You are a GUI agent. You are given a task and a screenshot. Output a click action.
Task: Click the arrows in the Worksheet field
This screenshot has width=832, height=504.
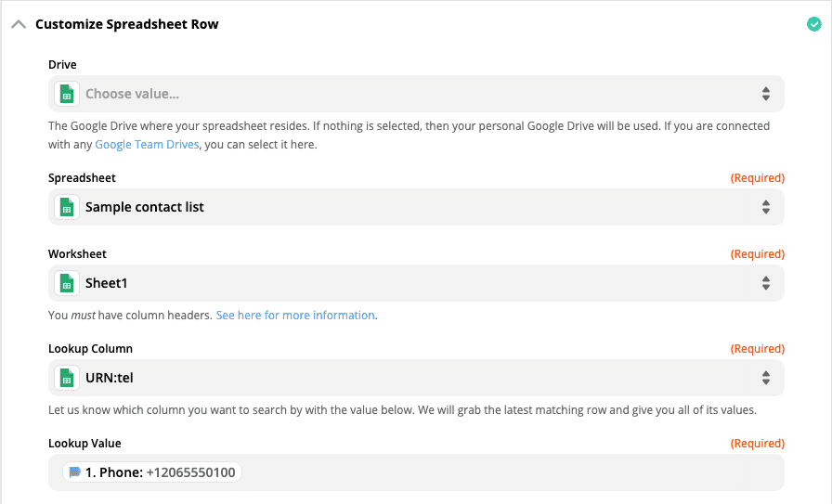point(766,283)
